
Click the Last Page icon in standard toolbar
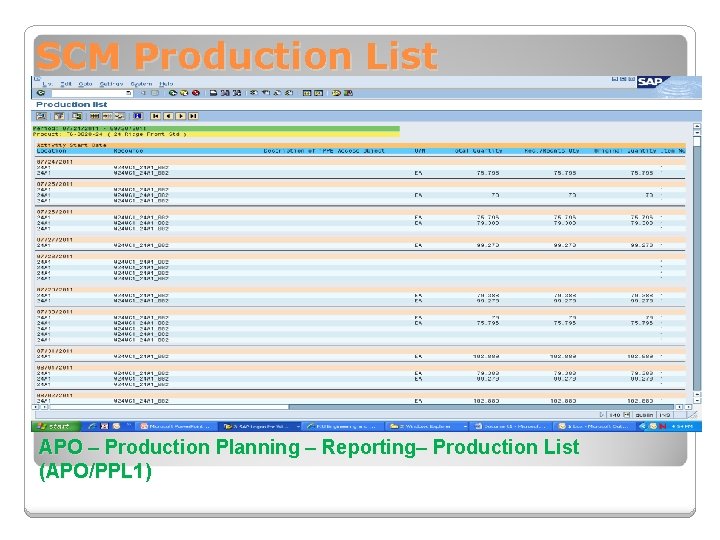click(x=289, y=93)
